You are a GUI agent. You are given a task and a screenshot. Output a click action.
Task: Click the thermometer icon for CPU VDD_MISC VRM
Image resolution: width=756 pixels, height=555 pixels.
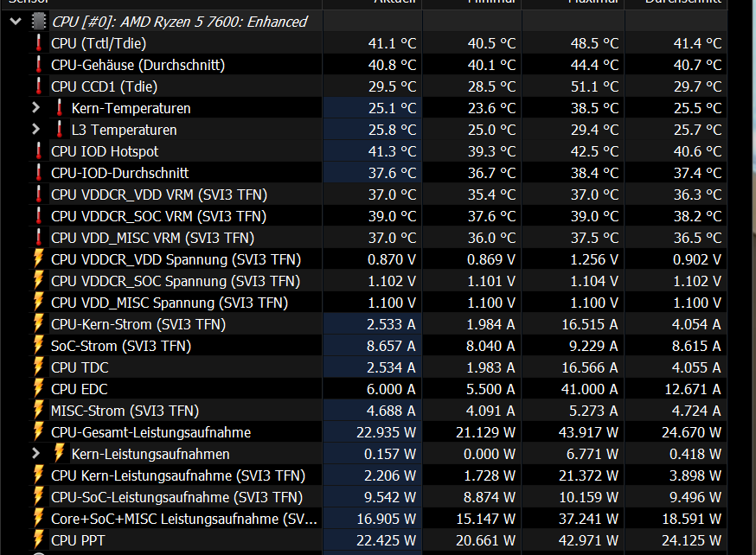point(39,238)
